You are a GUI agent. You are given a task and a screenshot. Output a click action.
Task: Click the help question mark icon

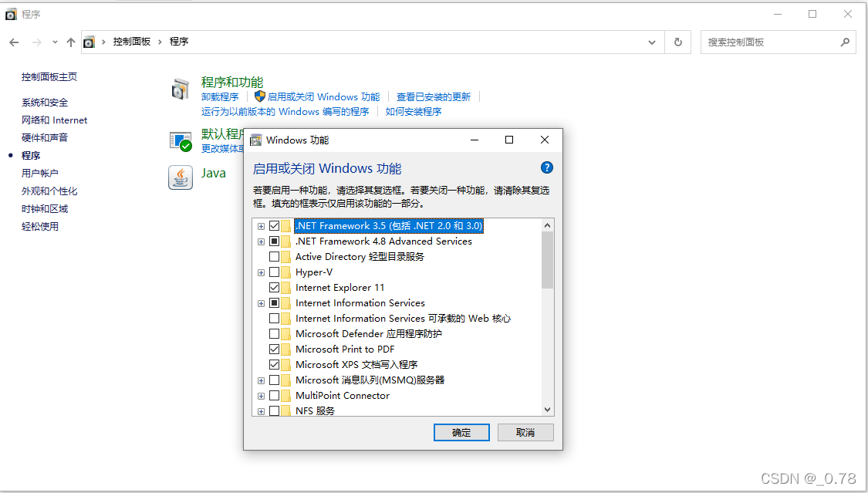tap(546, 167)
